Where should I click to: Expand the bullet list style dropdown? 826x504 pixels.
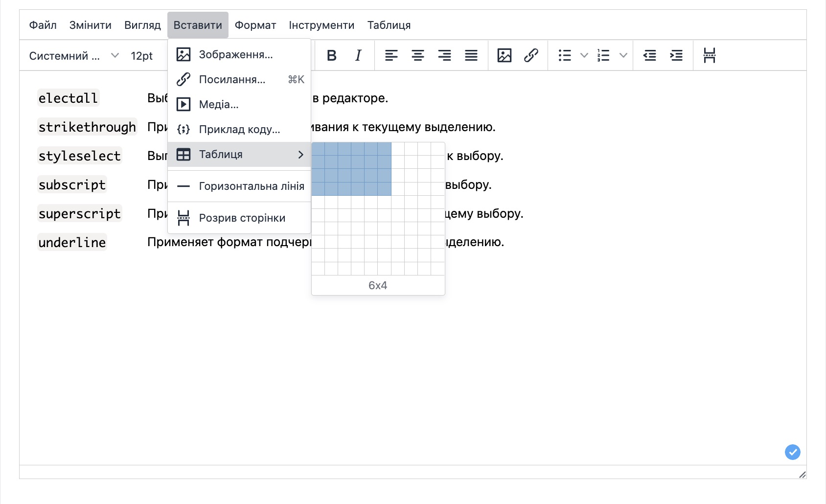[x=584, y=56]
